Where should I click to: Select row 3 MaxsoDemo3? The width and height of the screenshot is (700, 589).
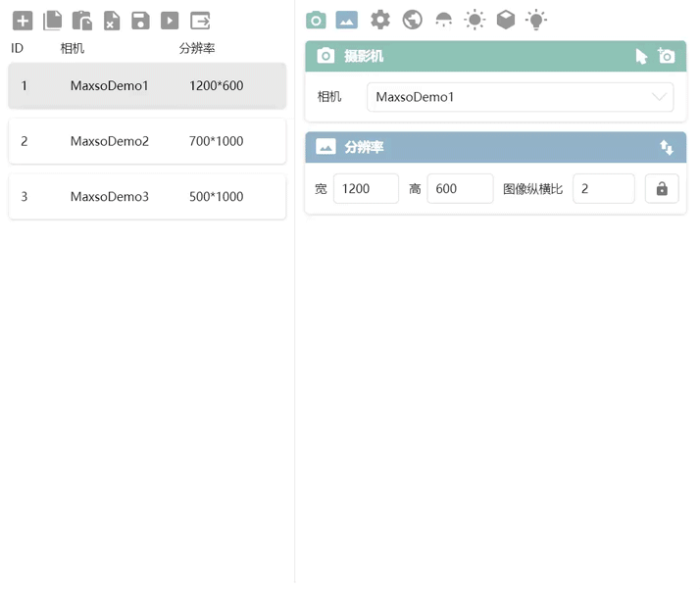[147, 196]
